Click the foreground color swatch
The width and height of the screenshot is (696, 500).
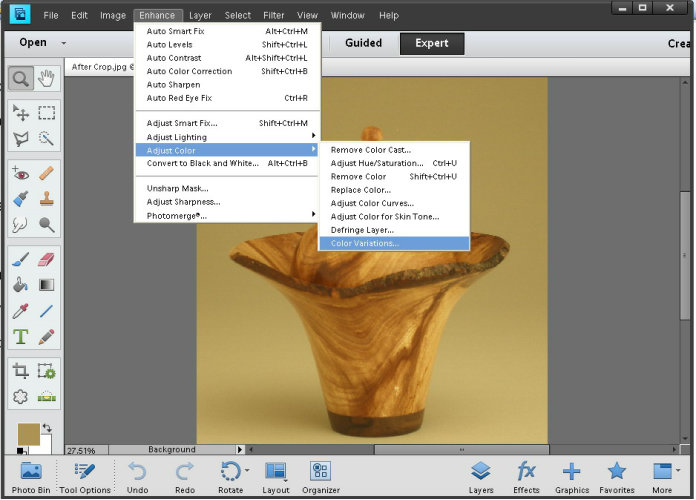(29, 434)
